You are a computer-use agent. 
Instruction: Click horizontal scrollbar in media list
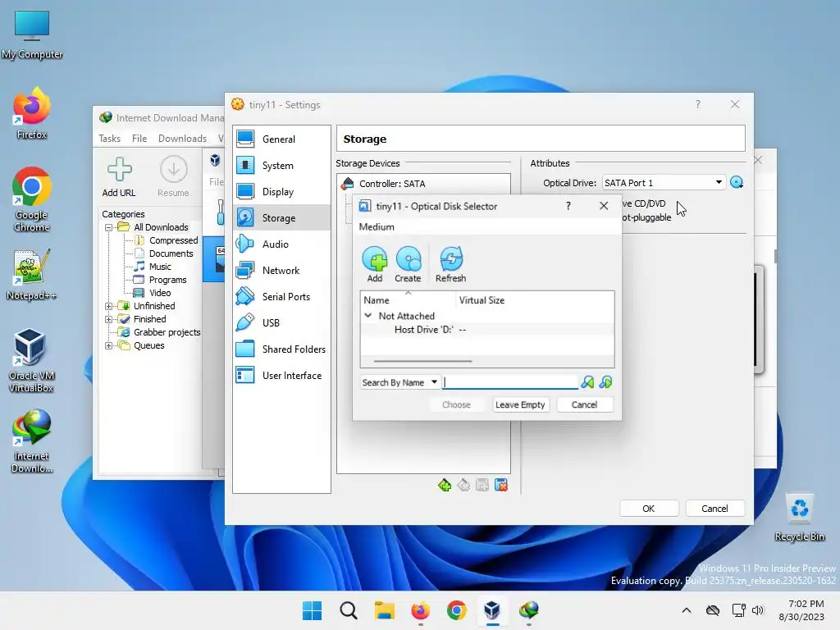(422, 361)
